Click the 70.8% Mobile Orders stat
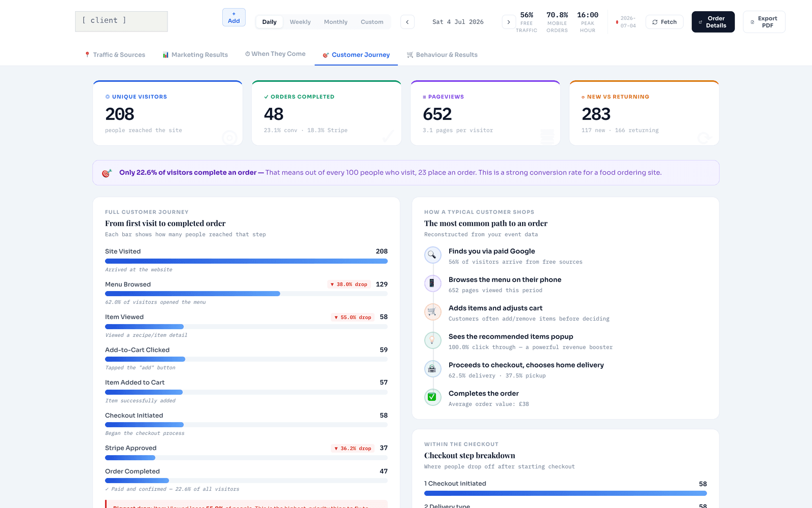The width and height of the screenshot is (812, 508). [x=557, y=22]
